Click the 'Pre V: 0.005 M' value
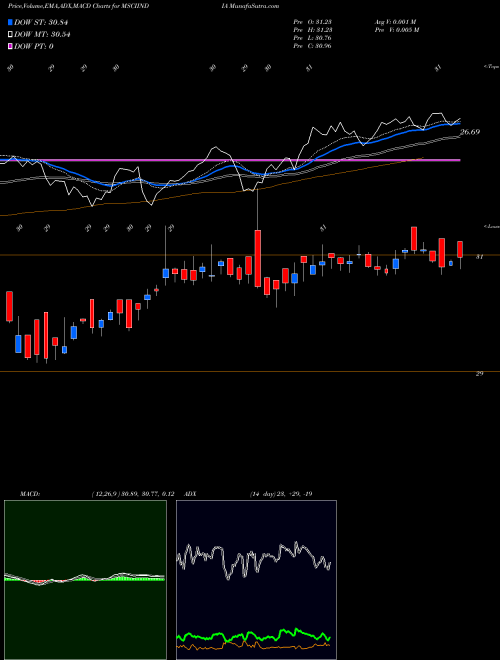Viewport: 500px width, 660px height. point(396,30)
